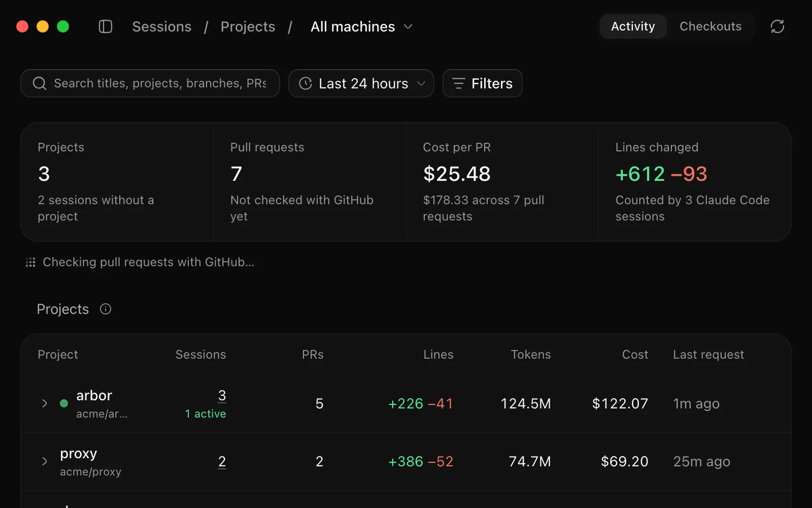Click the $122.07 cost for arbor

click(620, 404)
